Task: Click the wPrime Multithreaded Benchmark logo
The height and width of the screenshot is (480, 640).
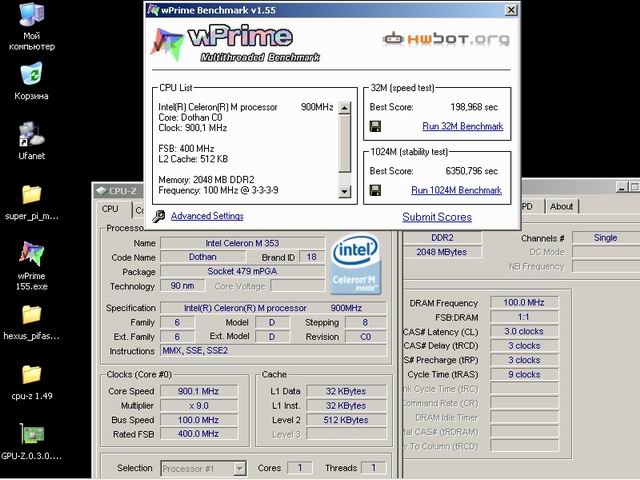Action: pos(236,44)
